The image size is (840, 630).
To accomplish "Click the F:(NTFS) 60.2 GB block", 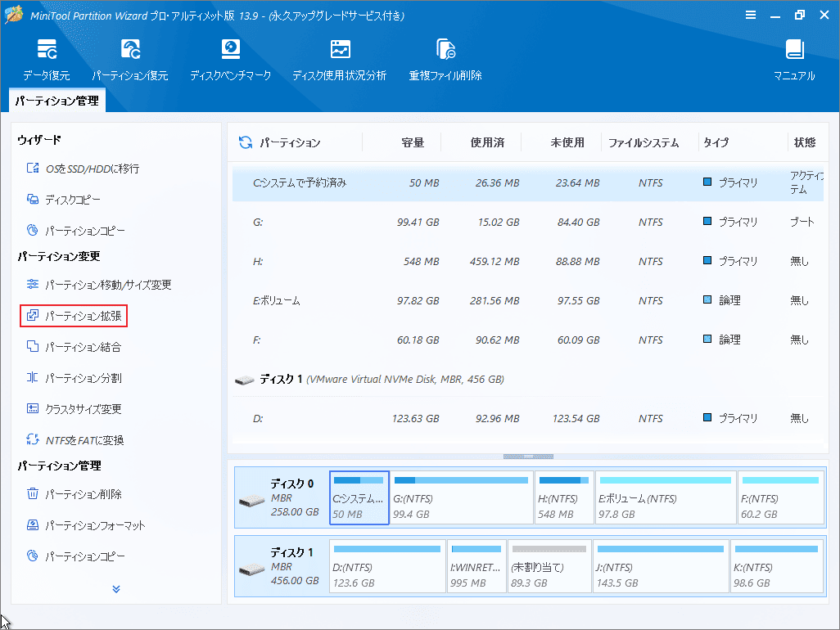I will click(780, 497).
